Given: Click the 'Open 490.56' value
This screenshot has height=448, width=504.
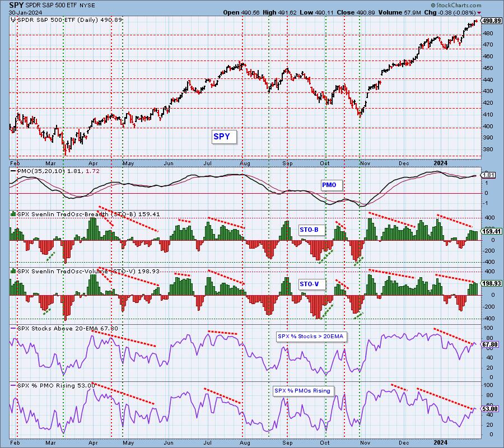Looking at the screenshot, I should (241, 12).
